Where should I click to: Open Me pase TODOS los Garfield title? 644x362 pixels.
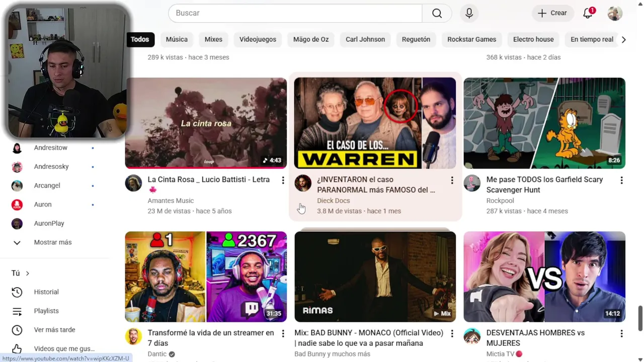pyautogui.click(x=544, y=185)
